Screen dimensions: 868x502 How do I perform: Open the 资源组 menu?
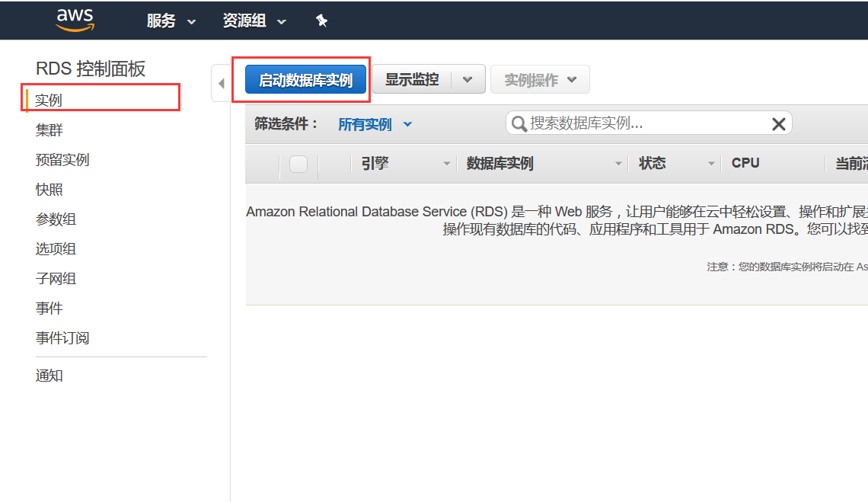point(254,21)
